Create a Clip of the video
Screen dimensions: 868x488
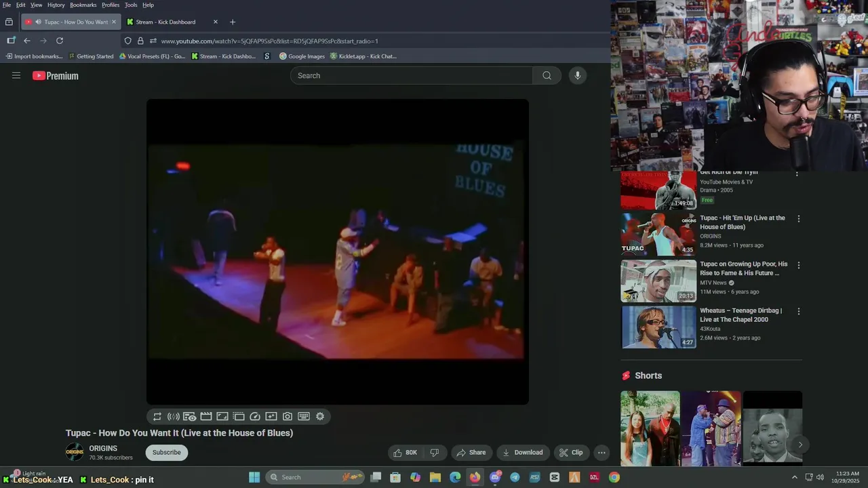pyautogui.click(x=571, y=453)
